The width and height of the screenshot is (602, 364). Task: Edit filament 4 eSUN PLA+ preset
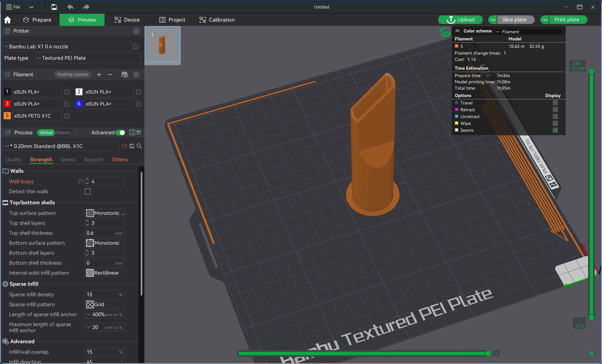(139, 104)
